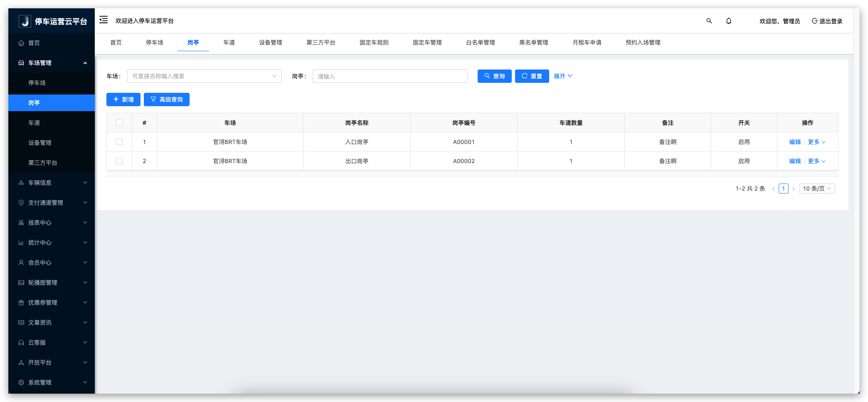This screenshot has width=868, height=402.
Task: Go to previous page arrow in pagination
Action: coord(774,189)
